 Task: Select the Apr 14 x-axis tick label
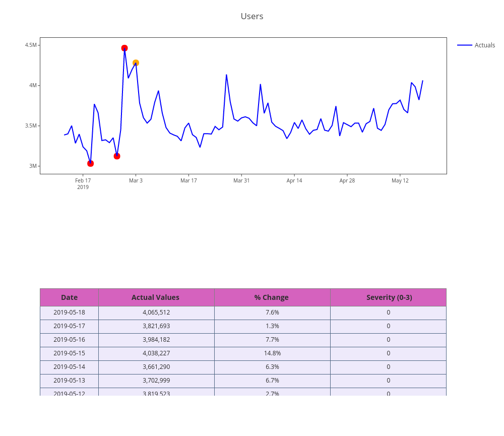(x=294, y=180)
